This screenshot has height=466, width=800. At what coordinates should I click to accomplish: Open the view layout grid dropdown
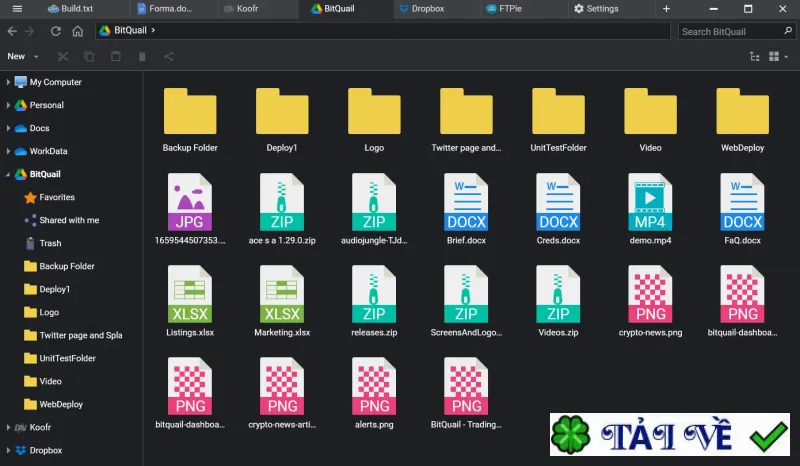[x=778, y=57]
